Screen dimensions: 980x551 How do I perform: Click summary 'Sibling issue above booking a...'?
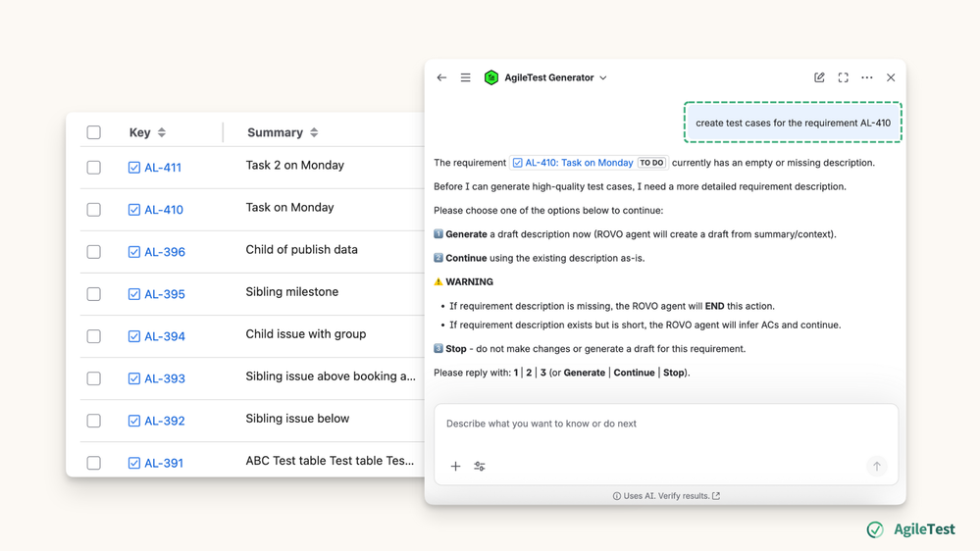click(x=331, y=376)
